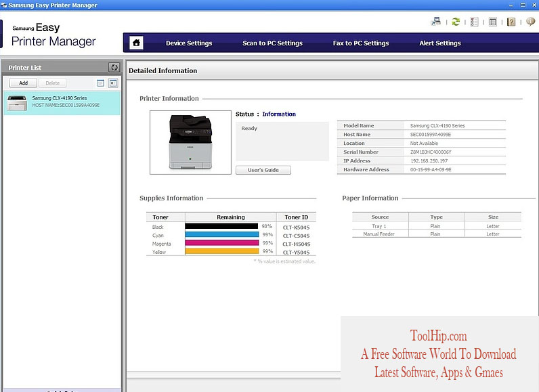Click toner ID CLT-Y504S
Screen dimensions: 539x392
coord(296,252)
